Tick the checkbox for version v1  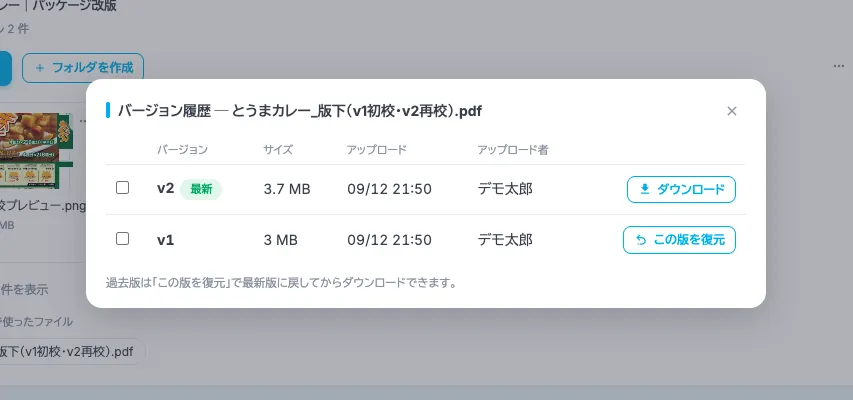[122, 238]
